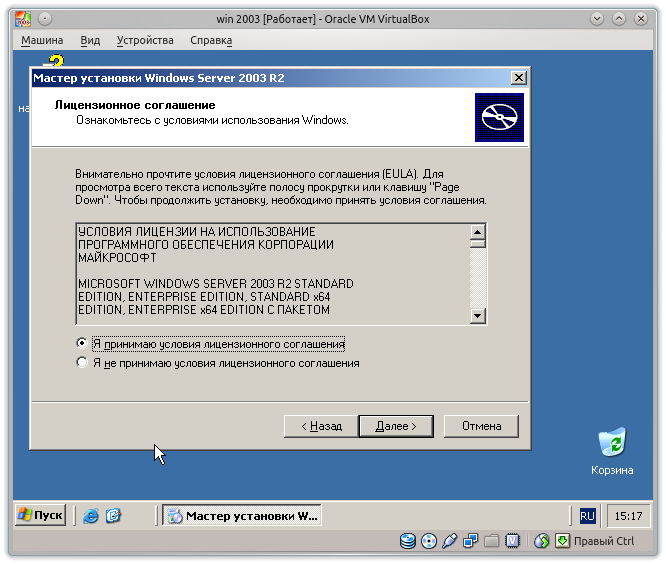666x564 pixels.
Task: Click the round pin button in VirtualBox title bar
Action: coord(45,19)
